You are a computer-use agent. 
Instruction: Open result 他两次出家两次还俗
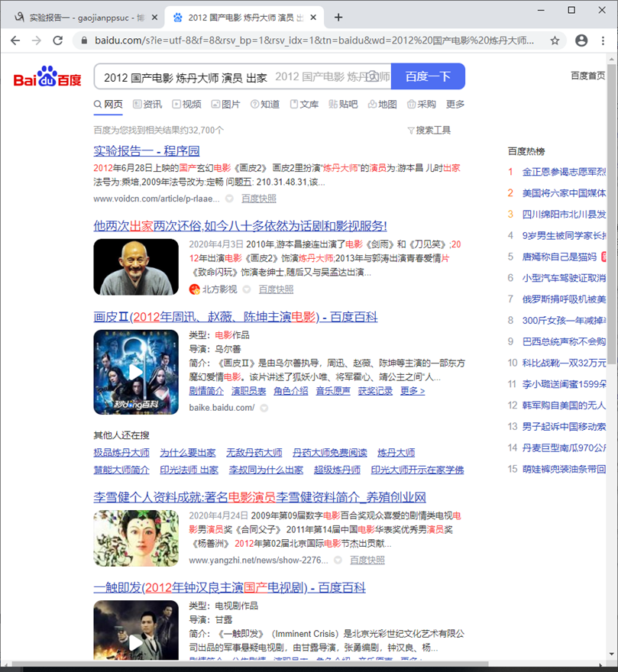[240, 226]
